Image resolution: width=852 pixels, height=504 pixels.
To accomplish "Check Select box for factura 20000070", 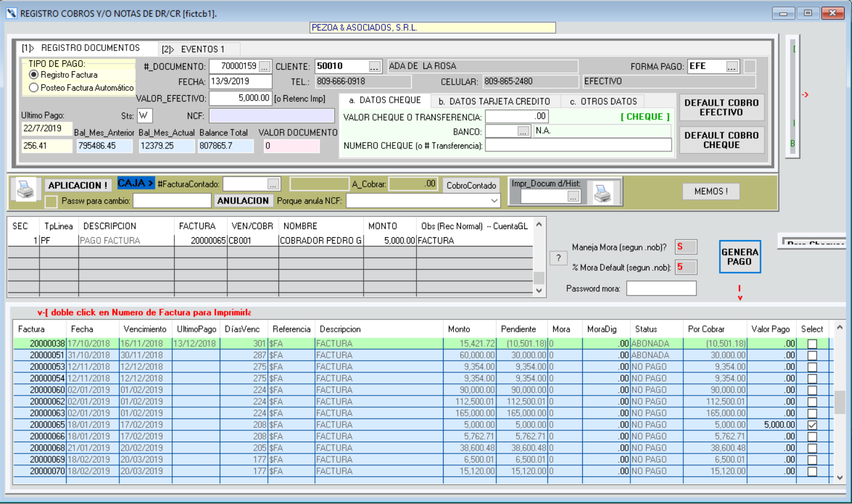I will pos(812,472).
